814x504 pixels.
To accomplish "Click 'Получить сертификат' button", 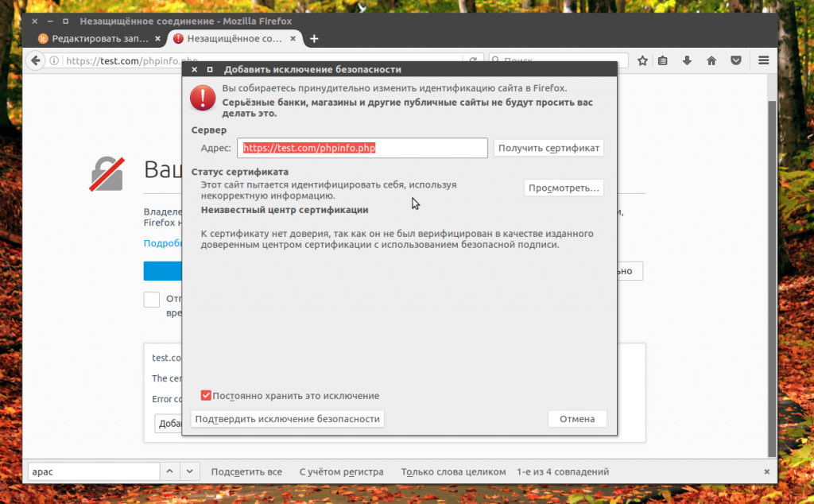I will [548, 148].
